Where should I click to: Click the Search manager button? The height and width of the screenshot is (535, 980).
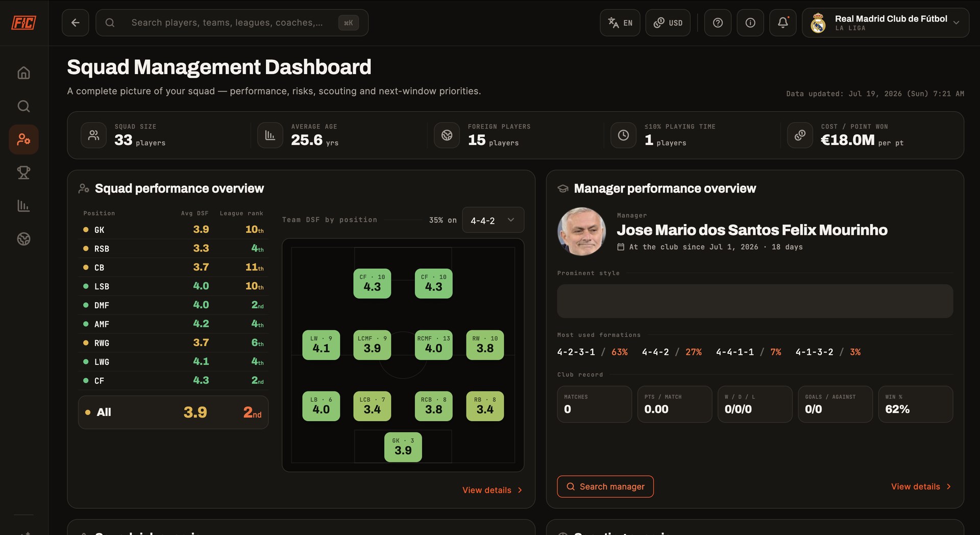[605, 487]
